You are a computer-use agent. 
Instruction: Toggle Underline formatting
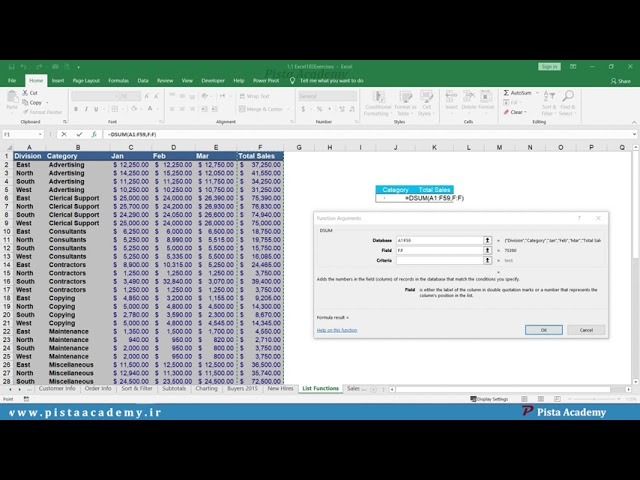(96, 109)
